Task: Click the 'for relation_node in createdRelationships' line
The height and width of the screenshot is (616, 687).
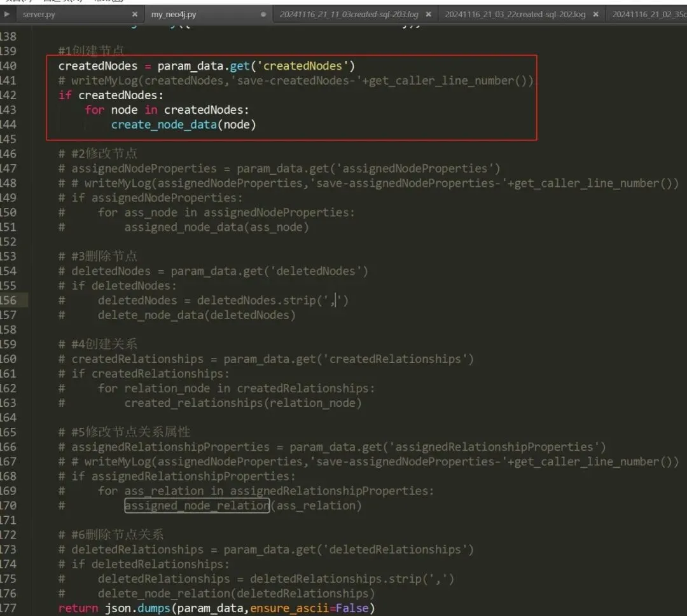Action: point(216,388)
